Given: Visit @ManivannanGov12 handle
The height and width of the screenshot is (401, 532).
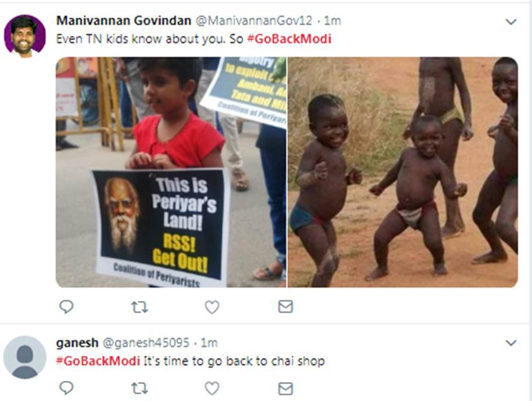Looking at the screenshot, I should tap(253, 21).
